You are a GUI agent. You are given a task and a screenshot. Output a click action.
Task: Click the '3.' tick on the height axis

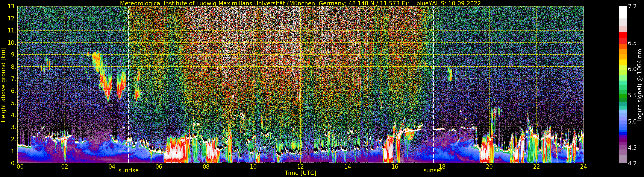pyautogui.click(x=14, y=127)
